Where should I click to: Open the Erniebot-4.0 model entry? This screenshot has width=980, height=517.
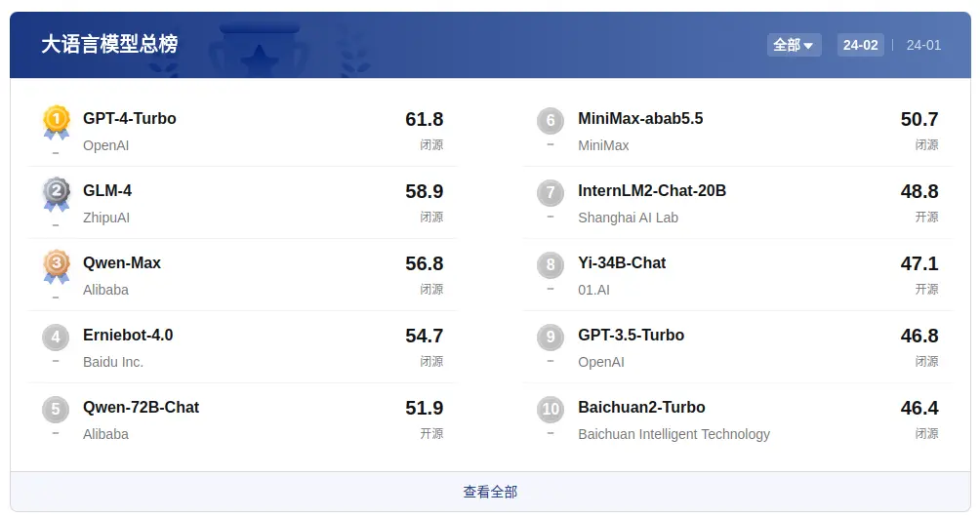(x=128, y=336)
